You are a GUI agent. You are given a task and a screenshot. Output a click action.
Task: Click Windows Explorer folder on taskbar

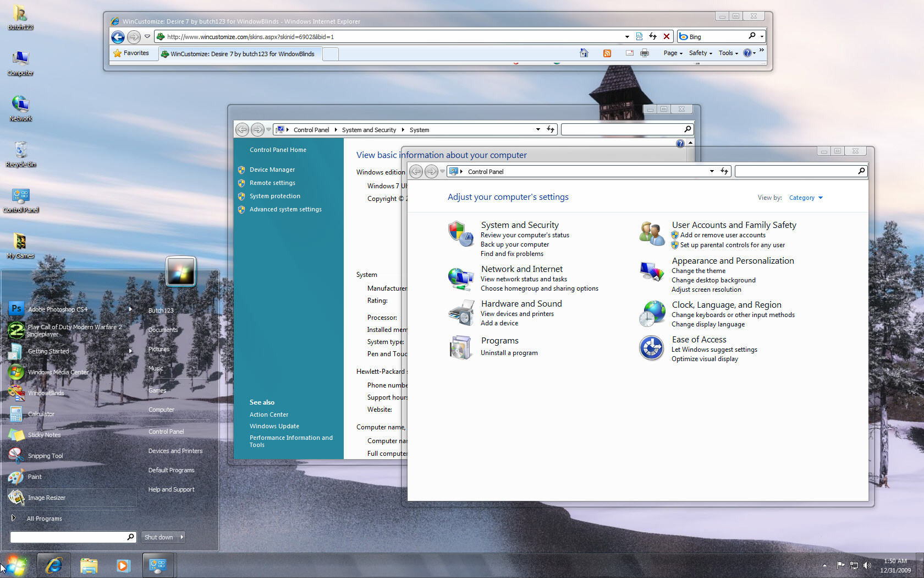pos(89,565)
